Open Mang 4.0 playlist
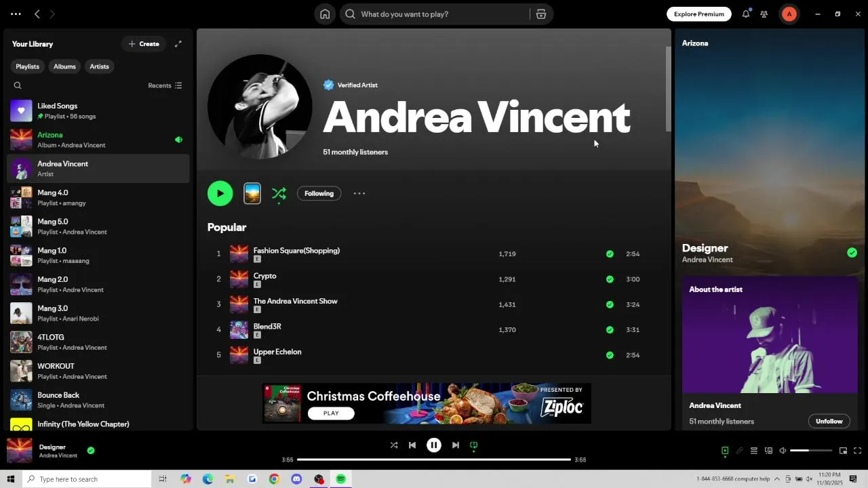Viewport: 868px width, 488px height. 98,197
